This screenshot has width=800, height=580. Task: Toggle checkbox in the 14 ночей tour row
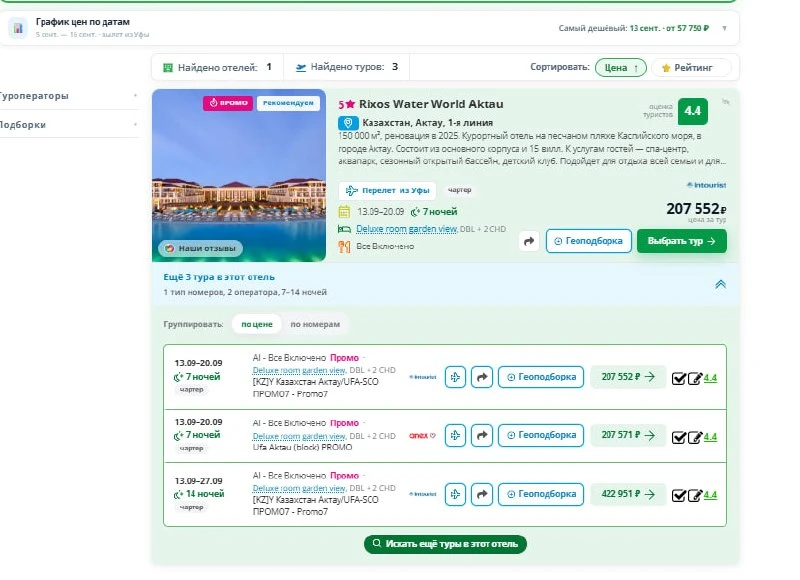[x=679, y=495]
